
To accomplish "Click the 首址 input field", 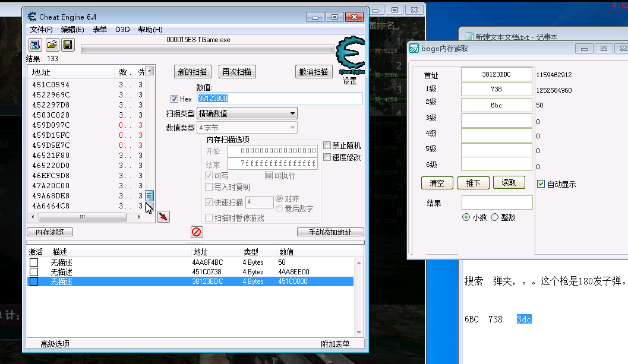I will [x=496, y=74].
